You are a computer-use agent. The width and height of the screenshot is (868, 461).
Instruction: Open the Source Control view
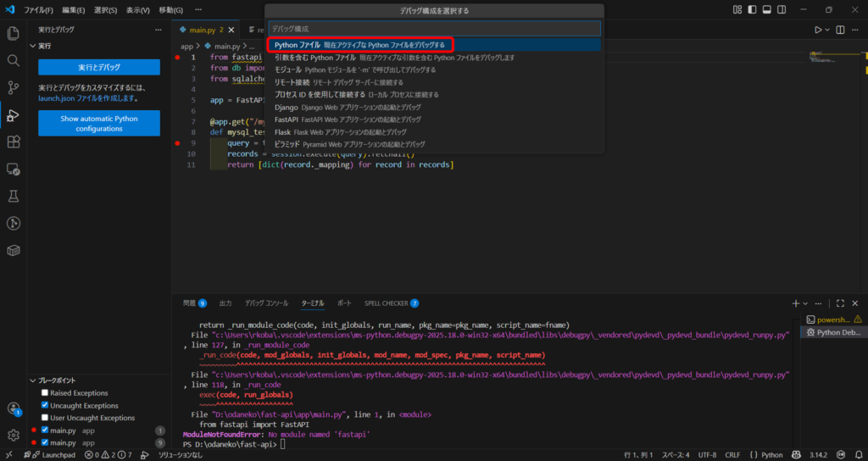pos(13,88)
